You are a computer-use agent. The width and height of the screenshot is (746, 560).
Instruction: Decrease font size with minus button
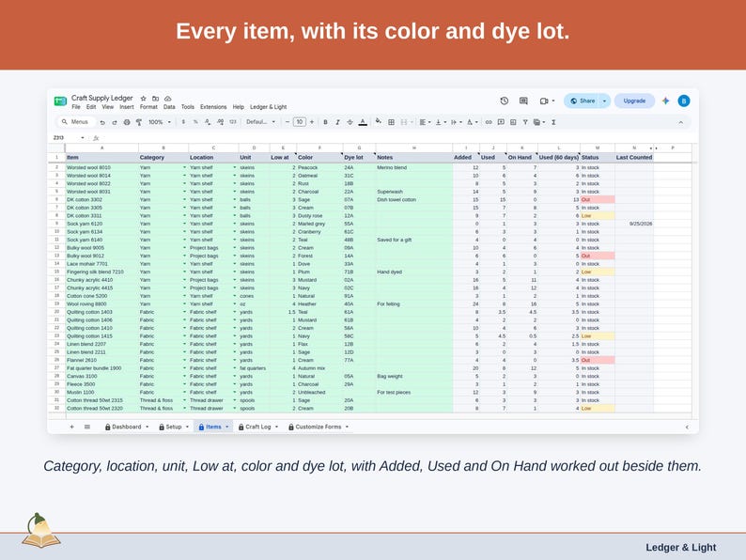[288, 122]
